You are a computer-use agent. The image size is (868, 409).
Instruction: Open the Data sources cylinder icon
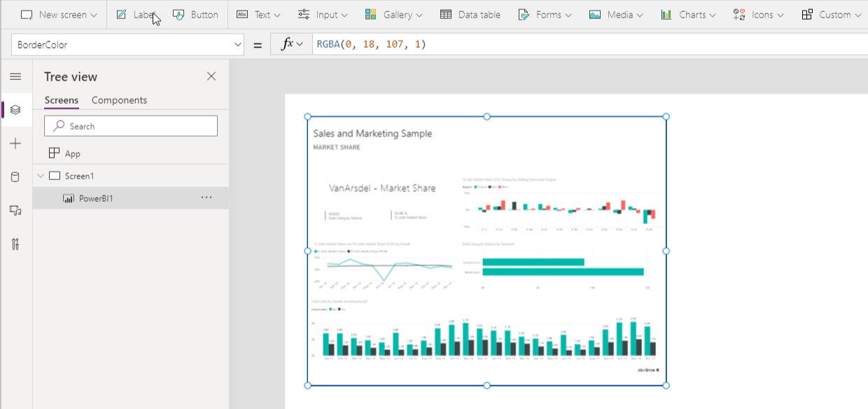pyautogui.click(x=15, y=176)
